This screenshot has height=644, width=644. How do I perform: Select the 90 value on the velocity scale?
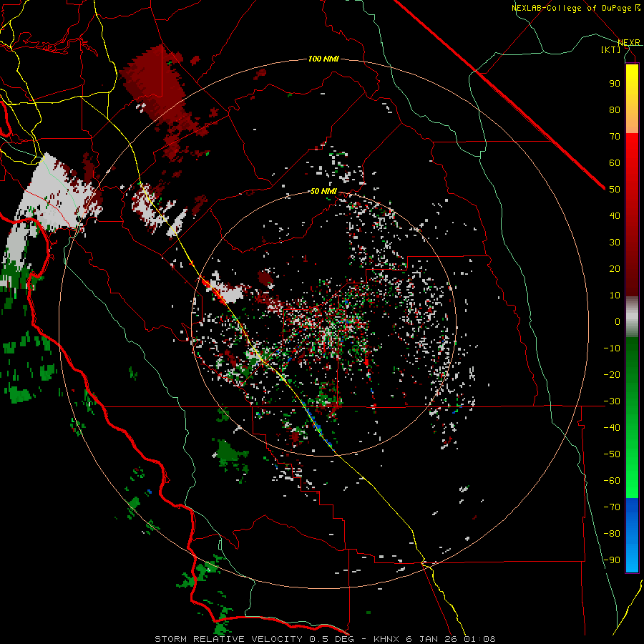click(x=615, y=84)
